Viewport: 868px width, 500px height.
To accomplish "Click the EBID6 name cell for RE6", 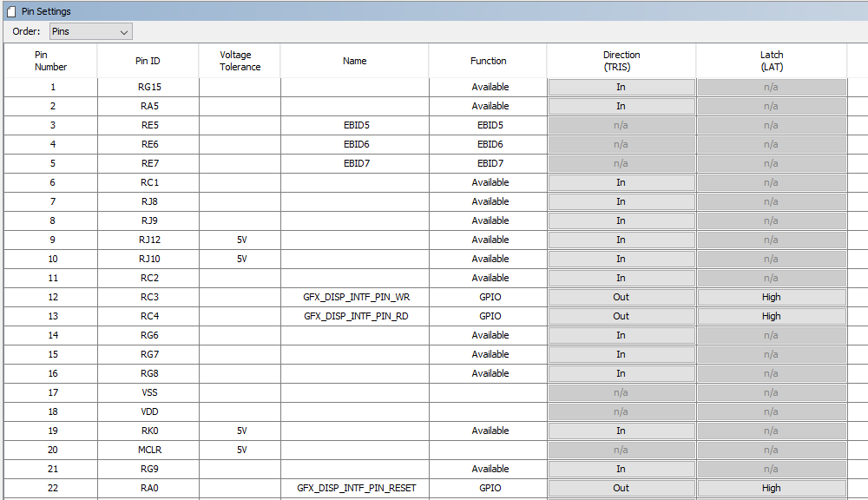I will tap(355, 144).
